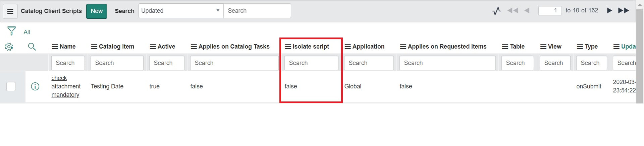
Task: Click the Active value true cell
Action: click(x=154, y=86)
